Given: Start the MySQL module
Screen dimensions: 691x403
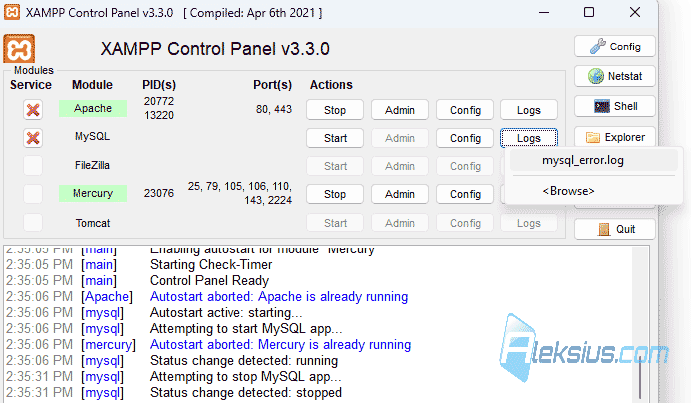Looking at the screenshot, I should point(335,138).
